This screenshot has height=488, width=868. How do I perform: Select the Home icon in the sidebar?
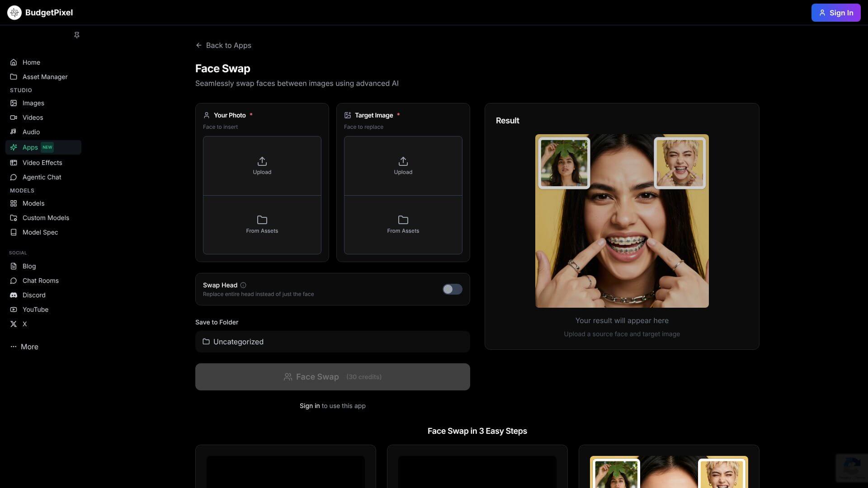(x=14, y=62)
